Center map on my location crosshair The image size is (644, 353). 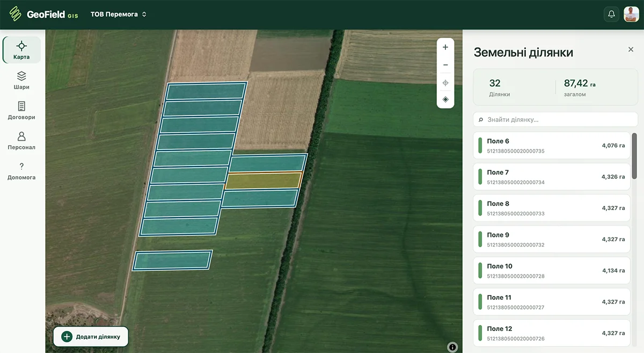pyautogui.click(x=445, y=83)
